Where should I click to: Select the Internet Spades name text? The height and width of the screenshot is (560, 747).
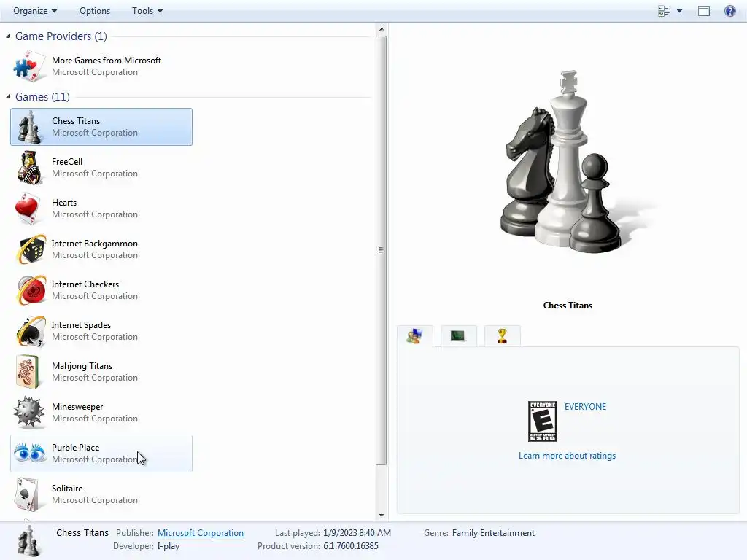[x=81, y=325]
